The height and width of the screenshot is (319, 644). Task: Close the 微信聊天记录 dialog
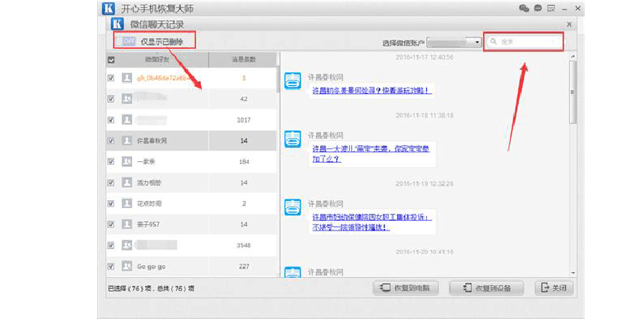point(569,24)
